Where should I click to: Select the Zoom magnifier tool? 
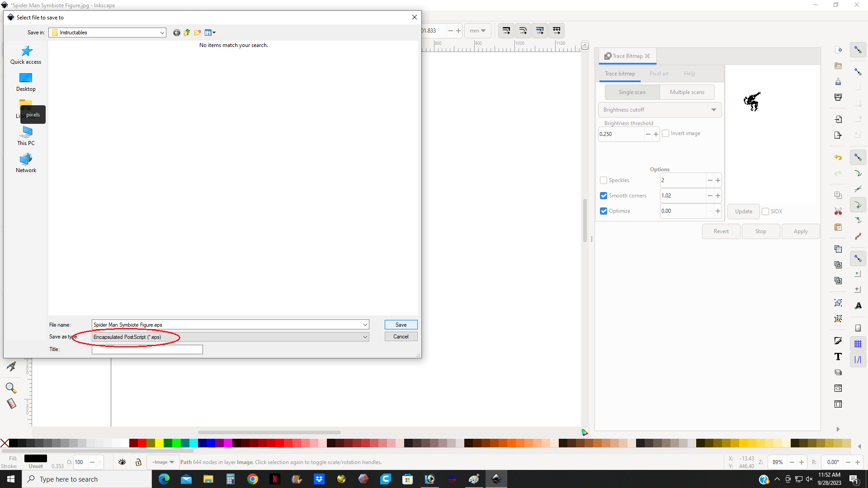[11, 388]
